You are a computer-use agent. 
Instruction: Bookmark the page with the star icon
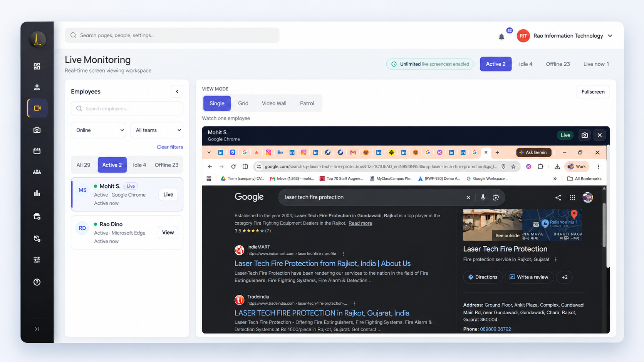coord(513,167)
